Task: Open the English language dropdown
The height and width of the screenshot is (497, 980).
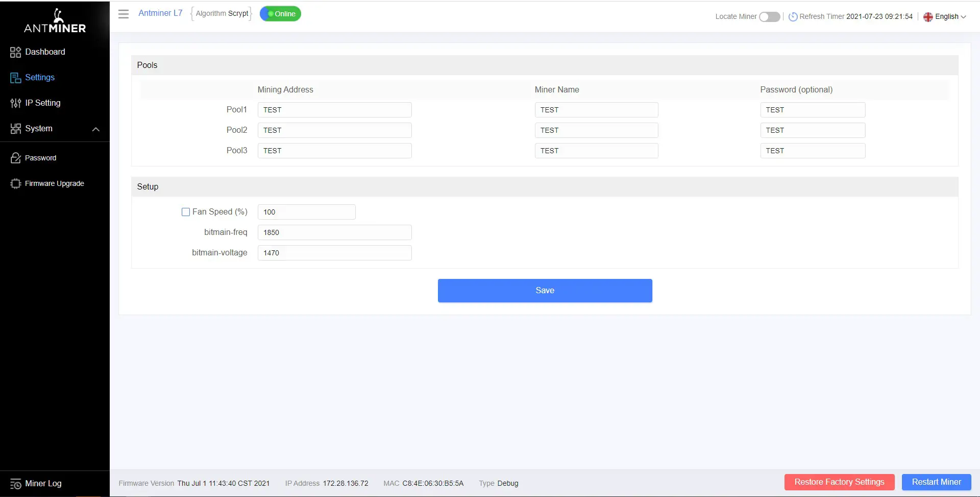Action: coord(945,17)
